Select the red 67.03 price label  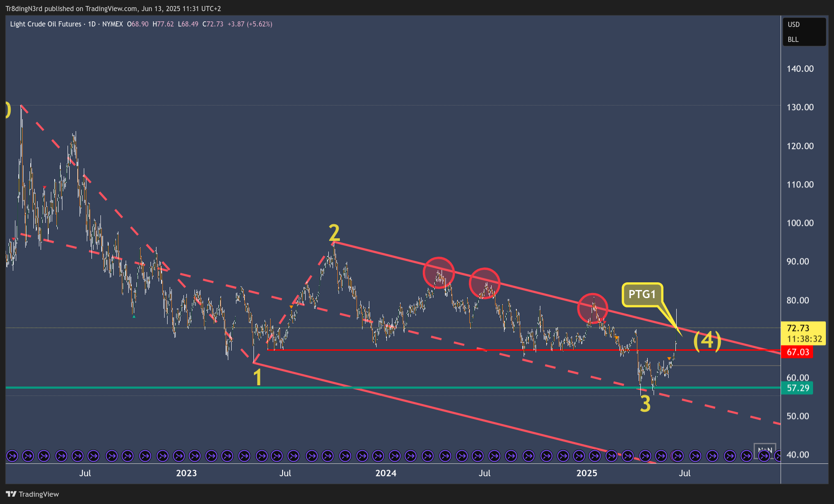point(798,352)
